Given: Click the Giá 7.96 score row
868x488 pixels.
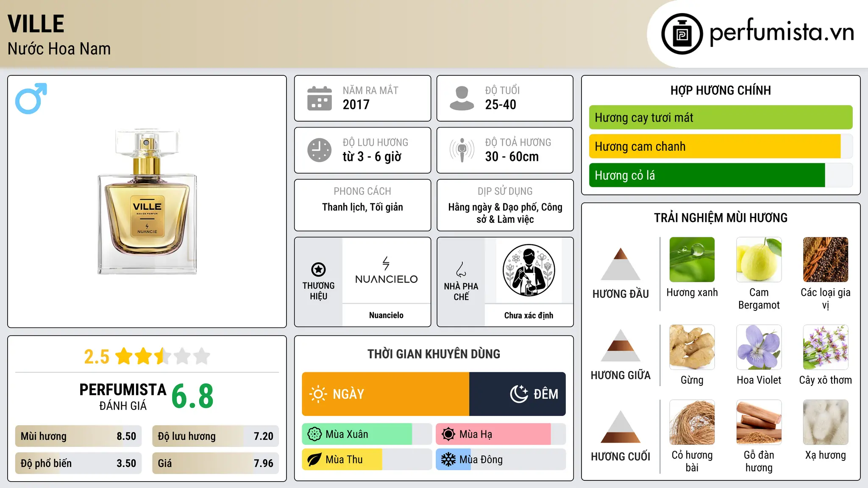Looking at the screenshot, I should (x=215, y=463).
